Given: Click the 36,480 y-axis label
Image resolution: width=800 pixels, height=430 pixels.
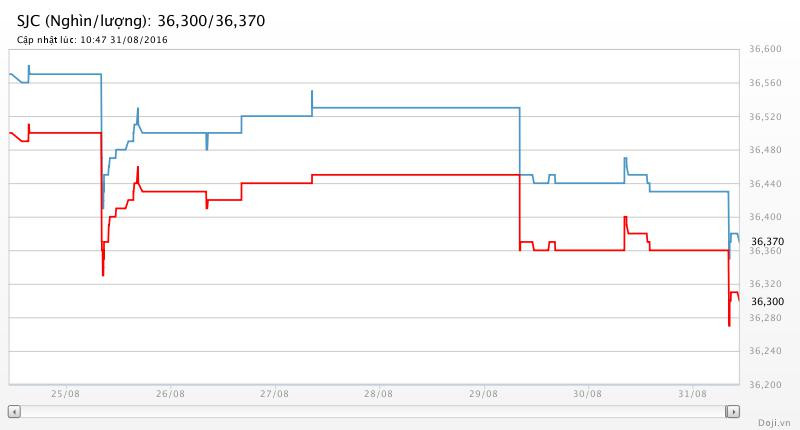Looking at the screenshot, I should 765,150.
